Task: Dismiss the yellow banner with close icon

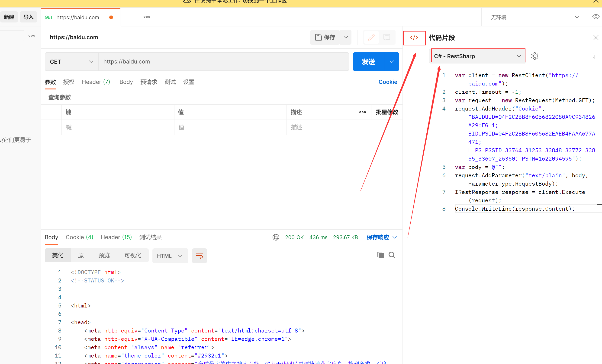Action: coord(596,1)
